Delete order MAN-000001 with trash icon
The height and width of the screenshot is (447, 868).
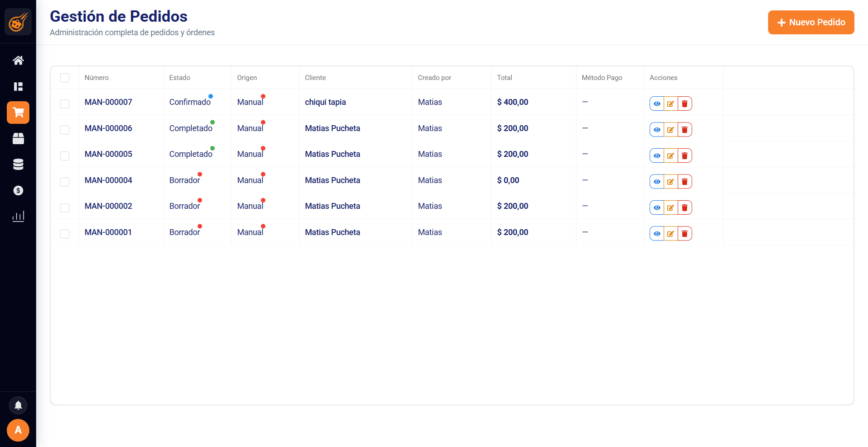685,234
